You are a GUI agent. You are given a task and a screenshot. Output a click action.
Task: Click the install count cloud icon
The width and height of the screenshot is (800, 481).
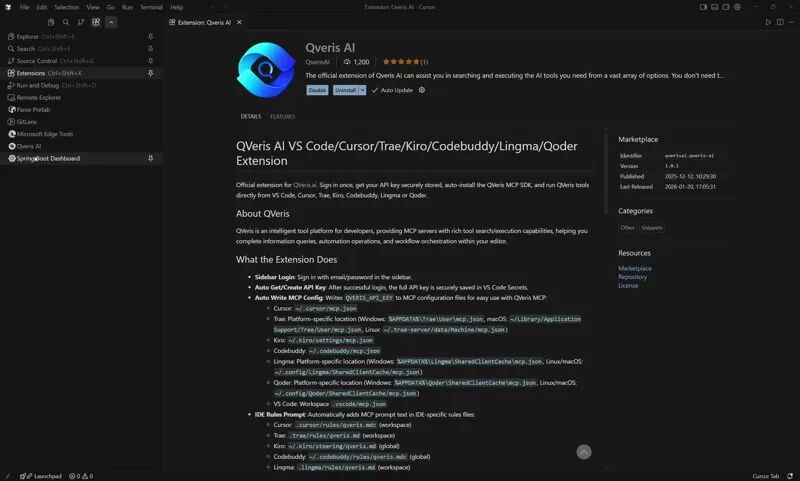point(347,62)
